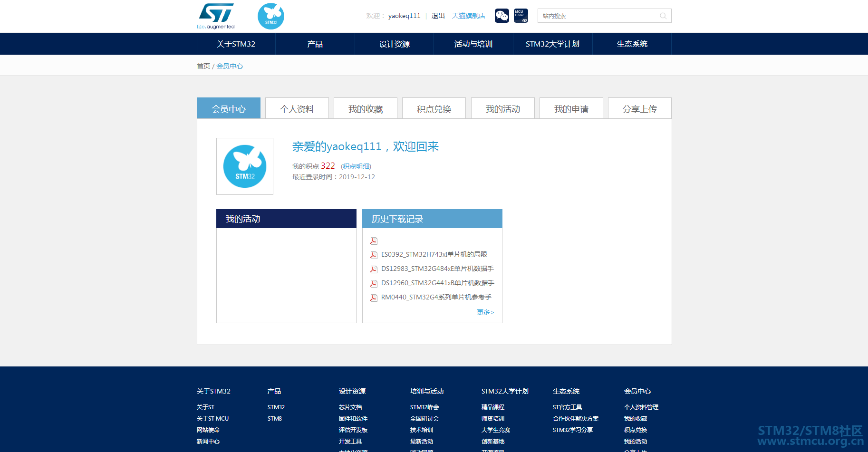Image resolution: width=868 pixels, height=452 pixels.
Task: Open the ES0392_STM32H743xI单片机的局限 download
Action: point(434,255)
